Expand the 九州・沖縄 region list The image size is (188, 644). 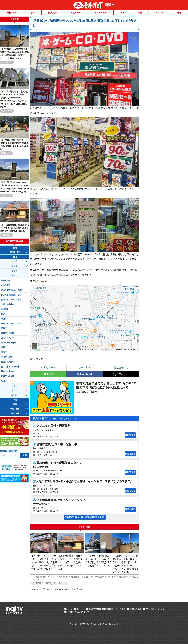[x=14, y=414]
